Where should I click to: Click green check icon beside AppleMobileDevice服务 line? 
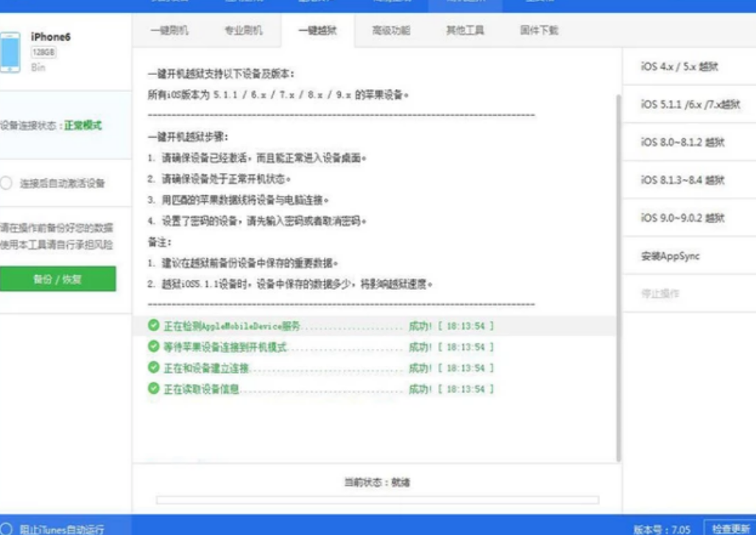[153, 325]
